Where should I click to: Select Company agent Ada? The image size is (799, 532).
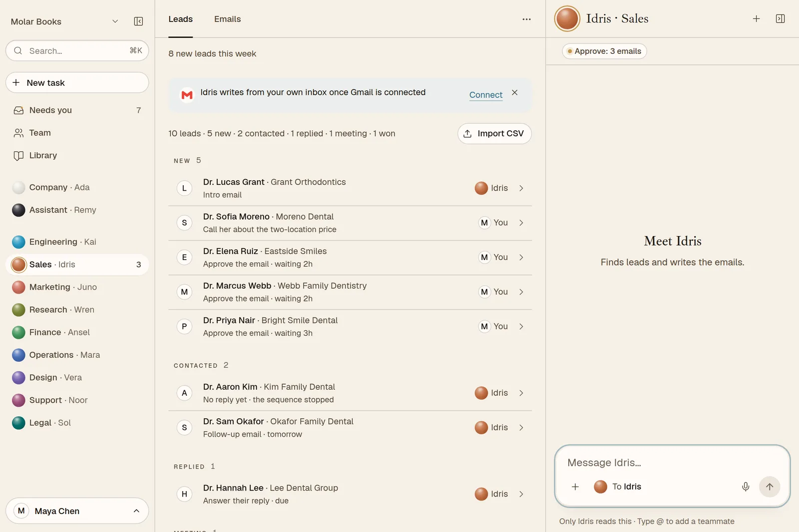click(x=77, y=187)
